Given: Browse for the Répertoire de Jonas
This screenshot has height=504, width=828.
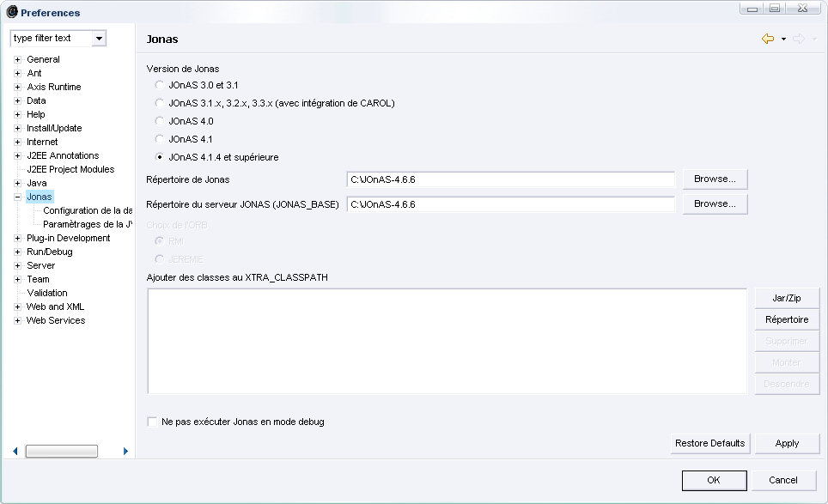Looking at the screenshot, I should 715,179.
